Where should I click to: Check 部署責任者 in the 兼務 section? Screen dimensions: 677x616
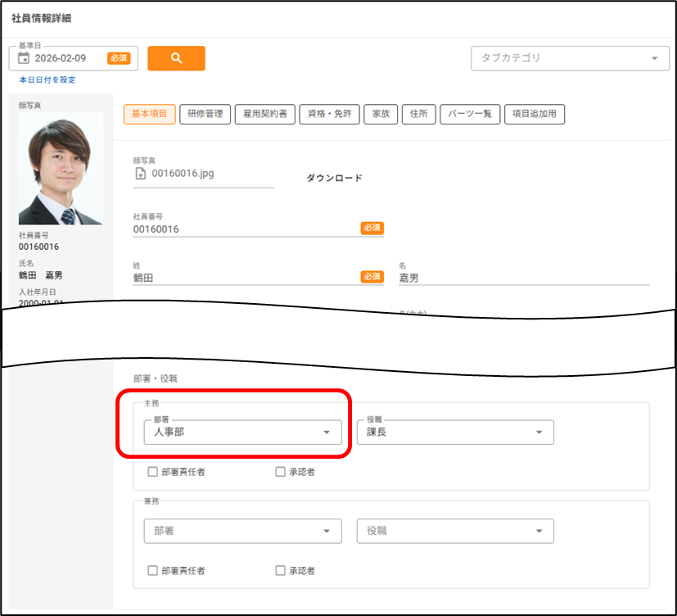152,570
